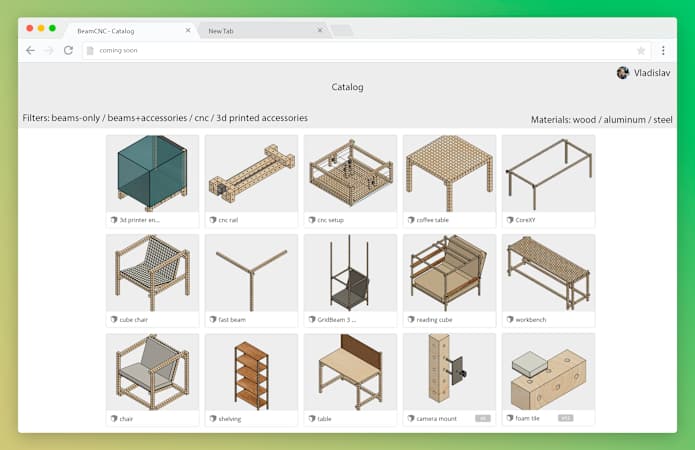Select wood in the Materials filter
695x450 pixels.
pyautogui.click(x=585, y=119)
